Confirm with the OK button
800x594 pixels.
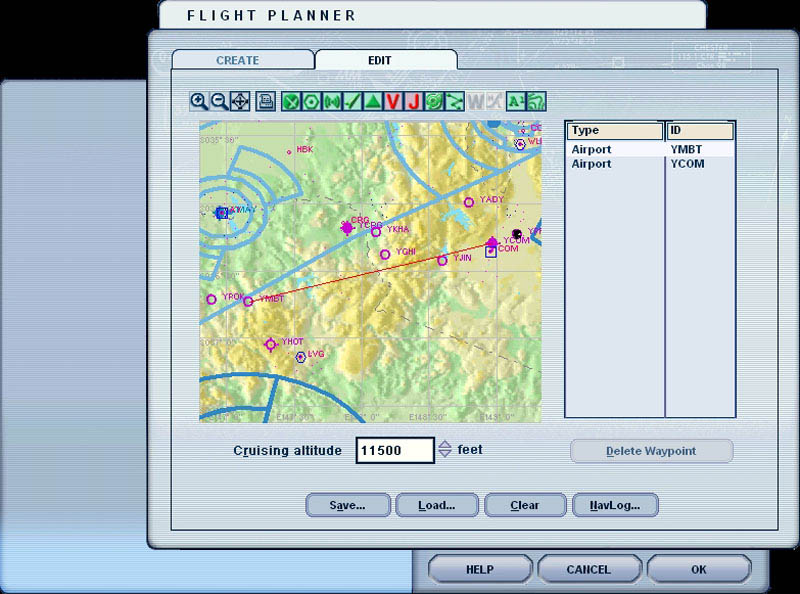(x=699, y=570)
